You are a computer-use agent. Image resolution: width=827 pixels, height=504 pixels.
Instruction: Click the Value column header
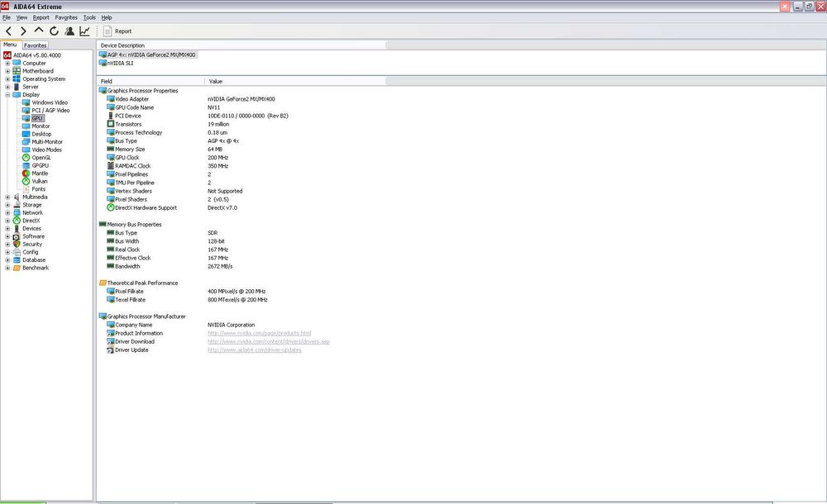point(295,81)
